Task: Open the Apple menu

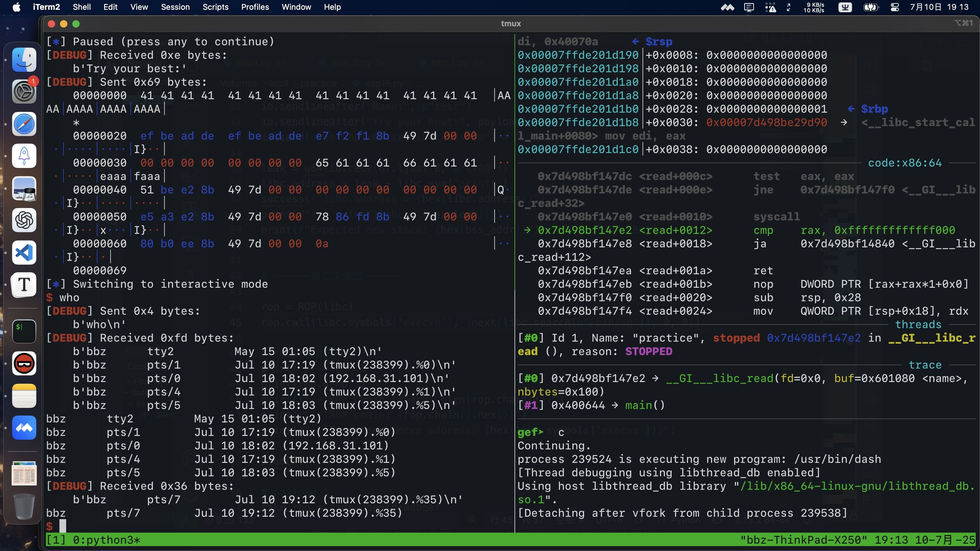Action: click(16, 7)
